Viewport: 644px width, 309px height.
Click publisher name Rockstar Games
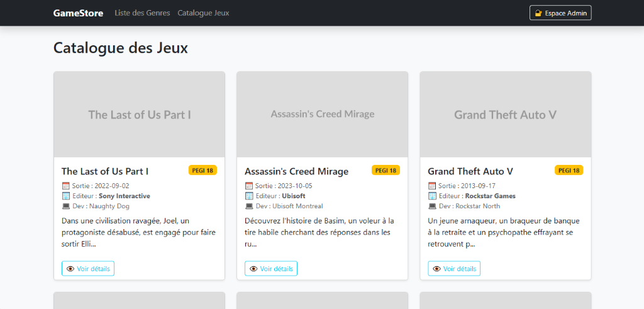pos(491,196)
